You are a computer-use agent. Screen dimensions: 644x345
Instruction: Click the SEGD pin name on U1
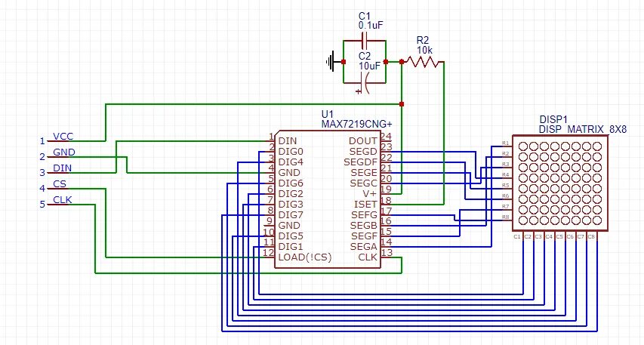(363, 151)
